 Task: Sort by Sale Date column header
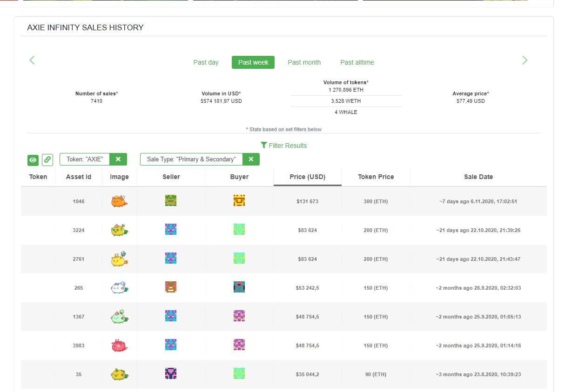click(478, 177)
